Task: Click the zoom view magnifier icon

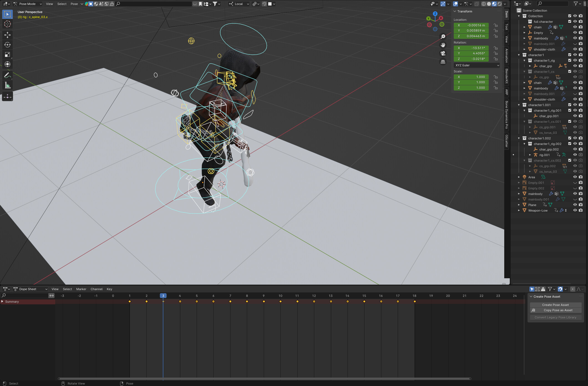Action: (x=443, y=36)
